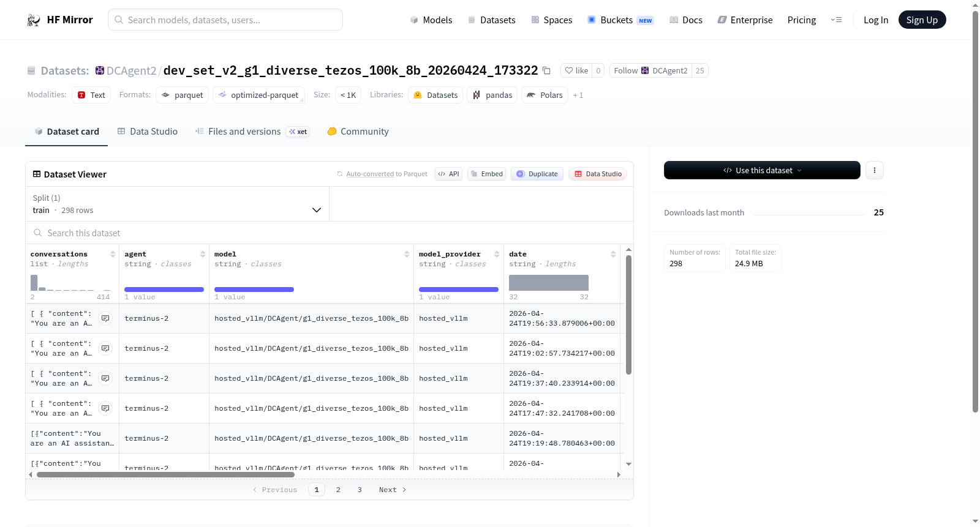Open the Spaces navigation item
980x527 pixels.
click(x=552, y=20)
